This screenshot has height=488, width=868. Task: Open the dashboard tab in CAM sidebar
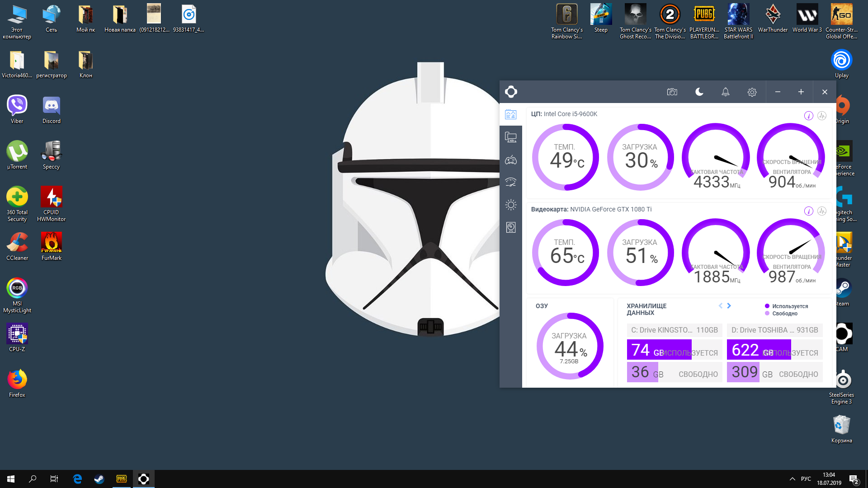point(511,114)
